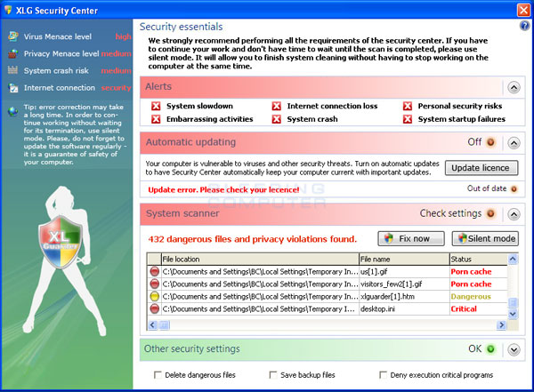Click the Internet connection 'security' value

click(116, 88)
